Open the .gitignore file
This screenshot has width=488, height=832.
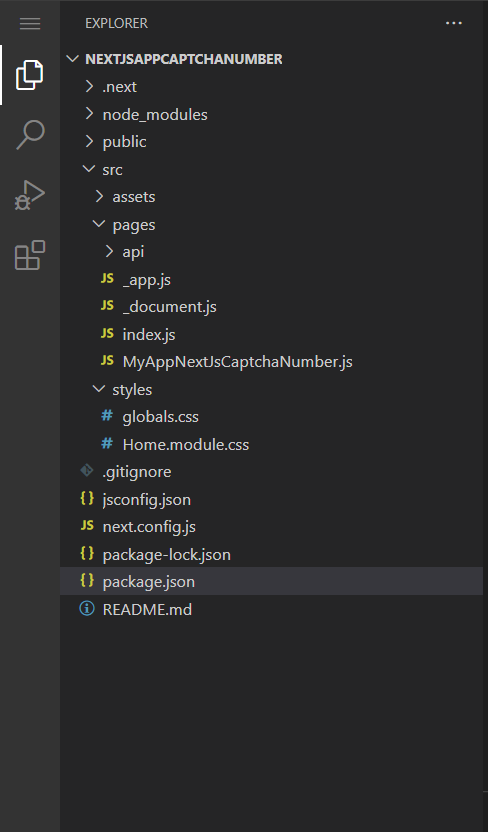(137, 472)
